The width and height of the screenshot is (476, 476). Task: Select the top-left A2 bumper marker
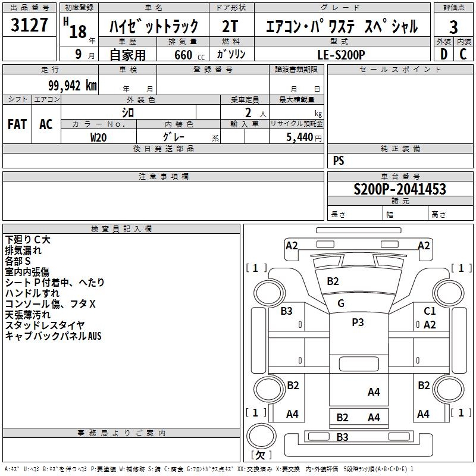point(292,246)
